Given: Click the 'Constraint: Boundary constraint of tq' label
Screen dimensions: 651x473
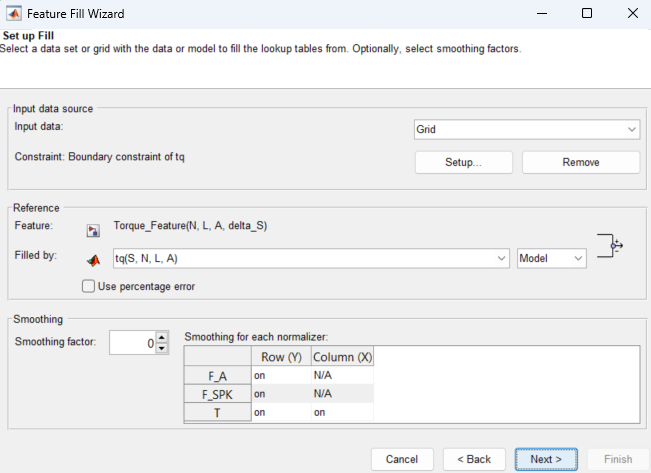Looking at the screenshot, I should tap(99, 157).
